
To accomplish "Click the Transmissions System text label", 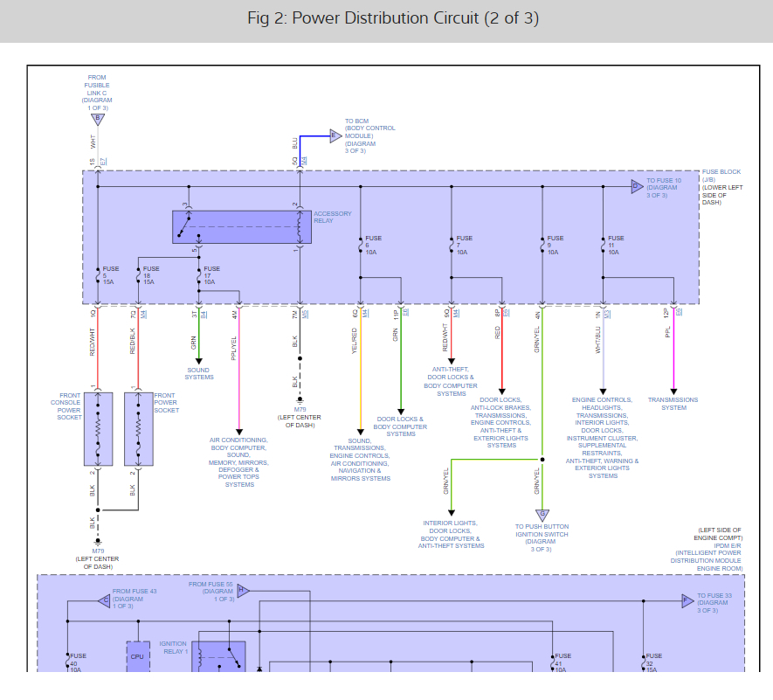I will pos(673,404).
